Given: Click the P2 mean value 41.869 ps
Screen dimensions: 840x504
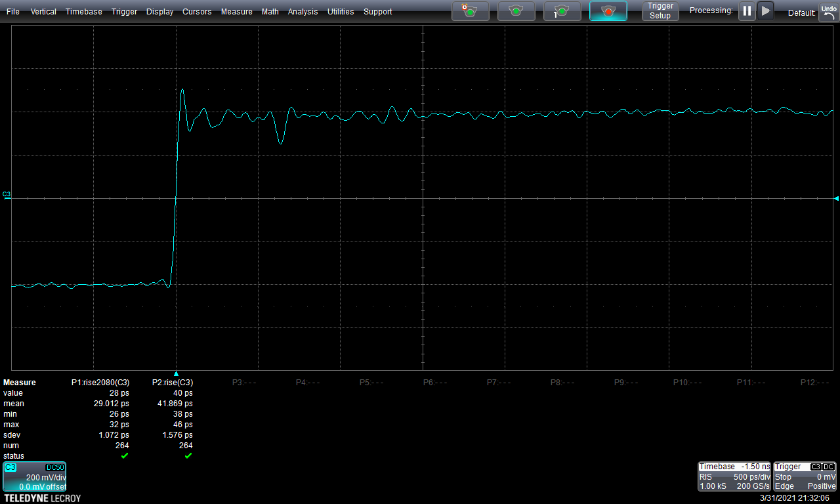Looking at the screenshot, I should [x=175, y=404].
